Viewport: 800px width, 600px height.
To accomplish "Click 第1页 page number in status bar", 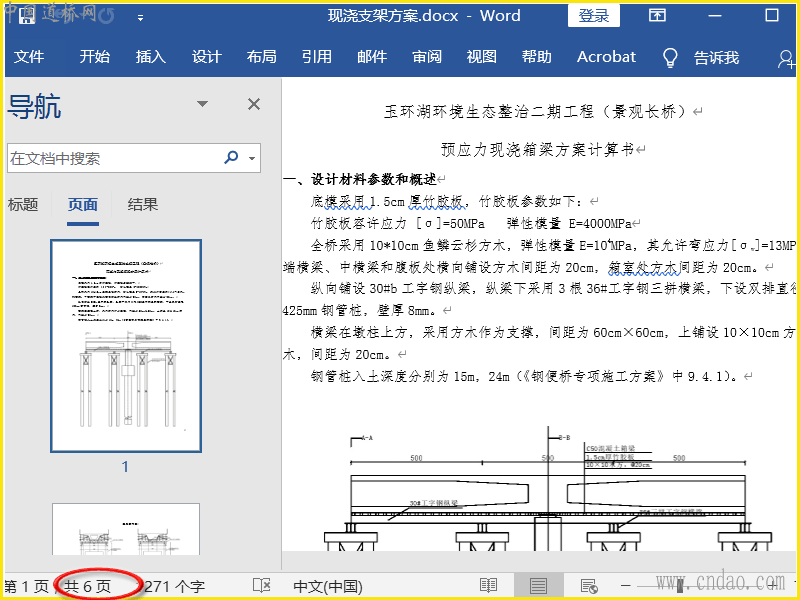I will (x=27, y=586).
